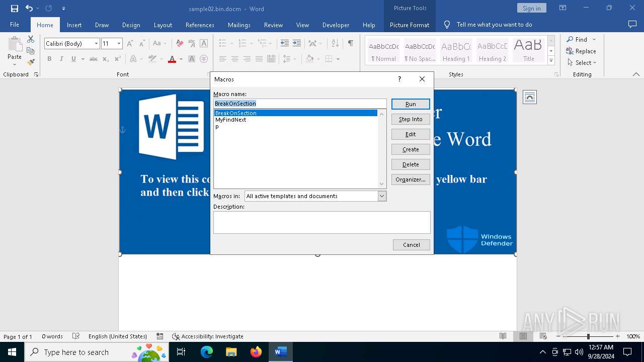644x362 pixels.
Task: Click the Undo arrow icon
Action: 29,8
